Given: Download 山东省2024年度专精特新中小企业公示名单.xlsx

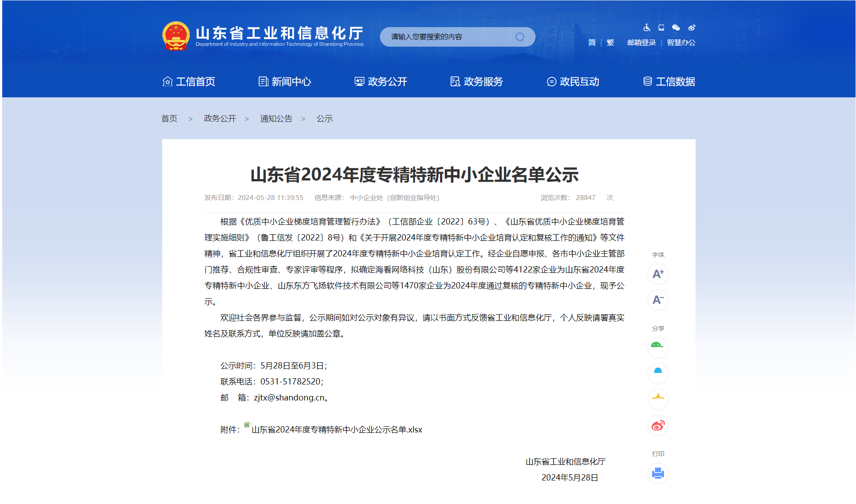Looking at the screenshot, I should pos(337,430).
